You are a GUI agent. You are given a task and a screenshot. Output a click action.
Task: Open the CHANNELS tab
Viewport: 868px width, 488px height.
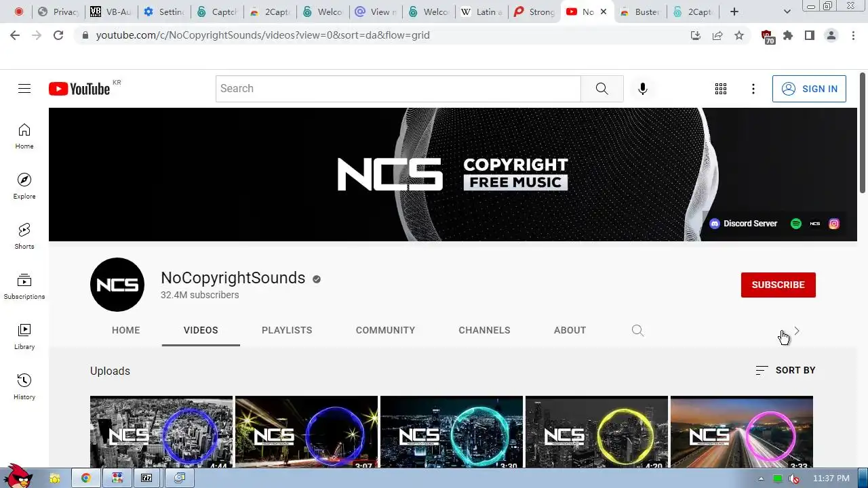pyautogui.click(x=484, y=330)
